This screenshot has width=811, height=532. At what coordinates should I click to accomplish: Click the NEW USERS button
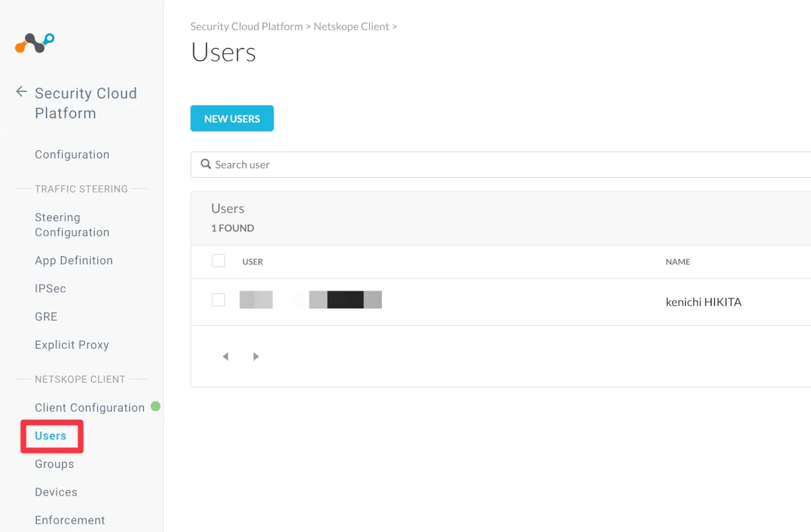point(232,118)
